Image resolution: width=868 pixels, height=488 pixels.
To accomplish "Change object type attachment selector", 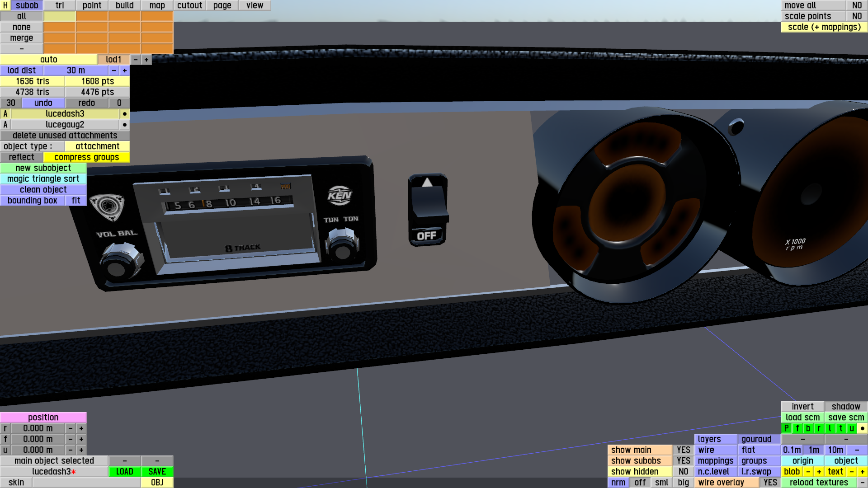I will pos(97,146).
